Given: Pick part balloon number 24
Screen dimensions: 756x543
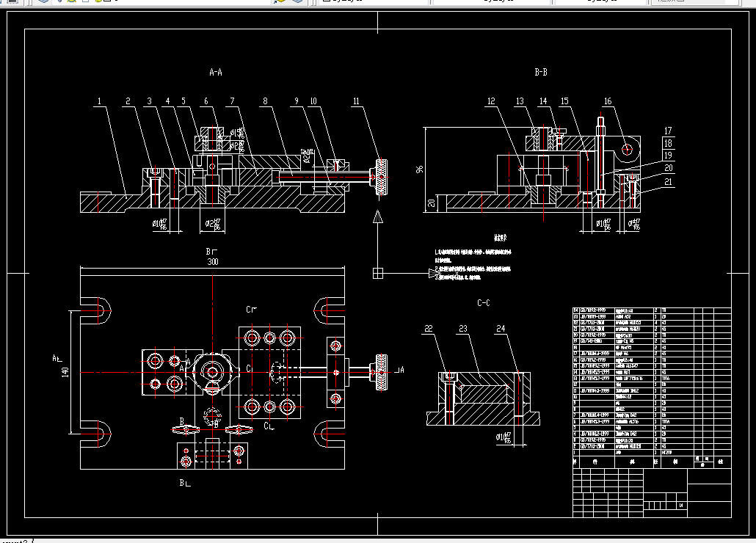Looking at the screenshot, I should point(501,329).
